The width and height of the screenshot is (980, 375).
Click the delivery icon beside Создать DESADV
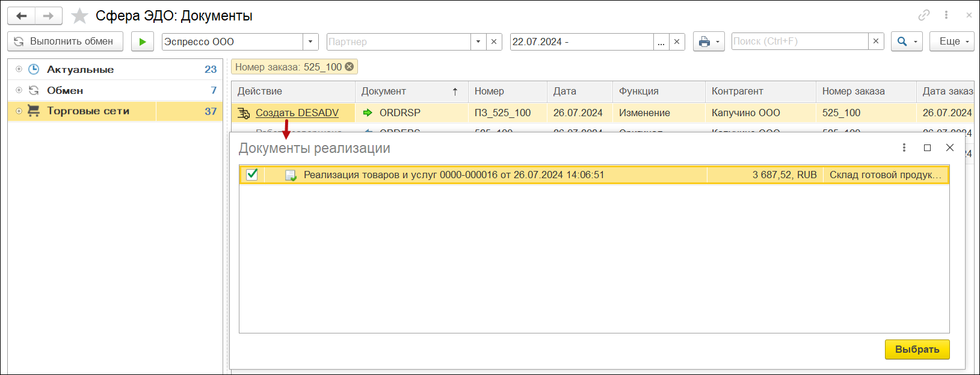[244, 113]
